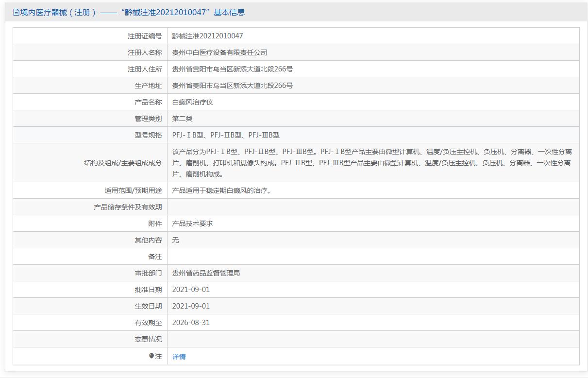Image resolution: width=588 pixels, height=379 pixels.
Task: Click the 第二类 management category value
Action: 182,119
